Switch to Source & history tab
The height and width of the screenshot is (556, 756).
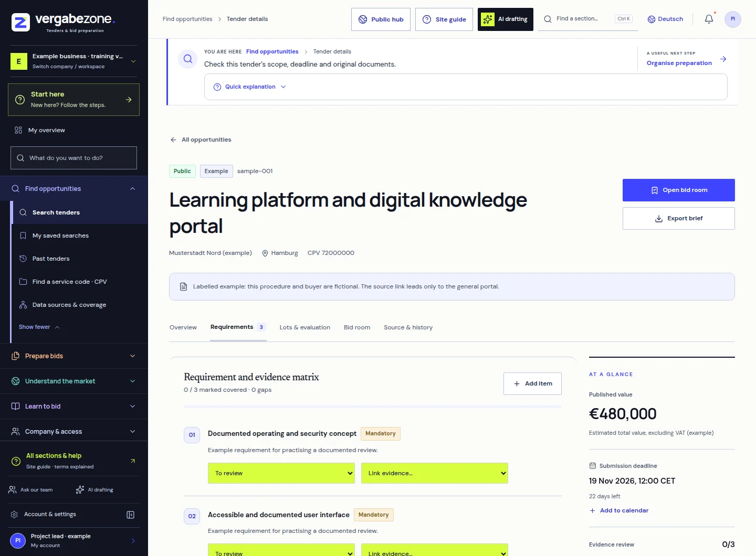(408, 327)
